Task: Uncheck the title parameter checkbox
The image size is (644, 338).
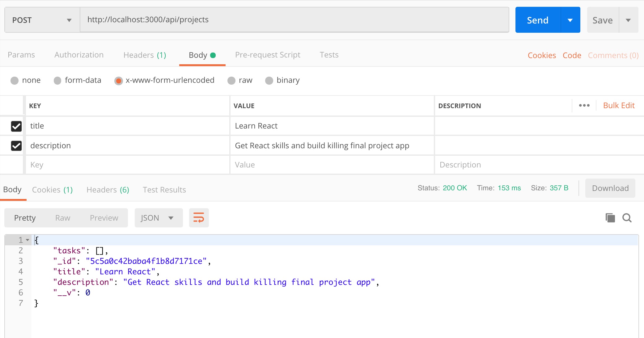Action: click(16, 126)
